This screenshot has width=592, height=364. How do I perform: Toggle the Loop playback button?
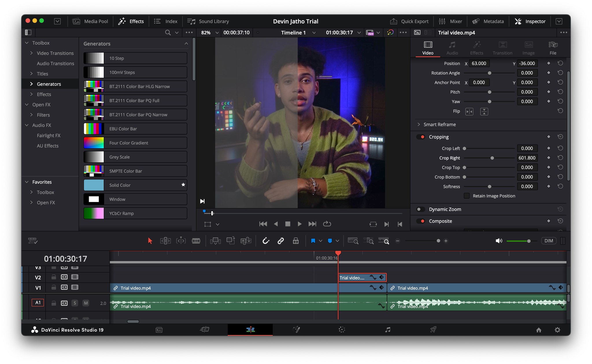327,224
